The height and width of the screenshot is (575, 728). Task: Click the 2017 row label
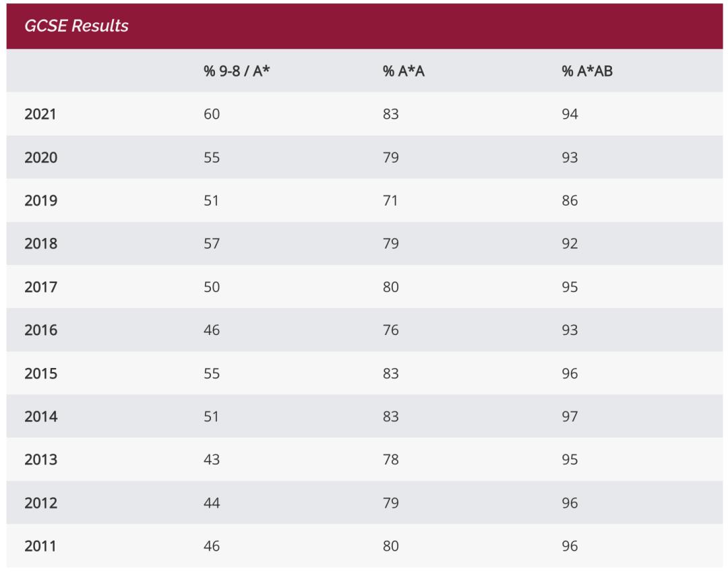tap(40, 287)
